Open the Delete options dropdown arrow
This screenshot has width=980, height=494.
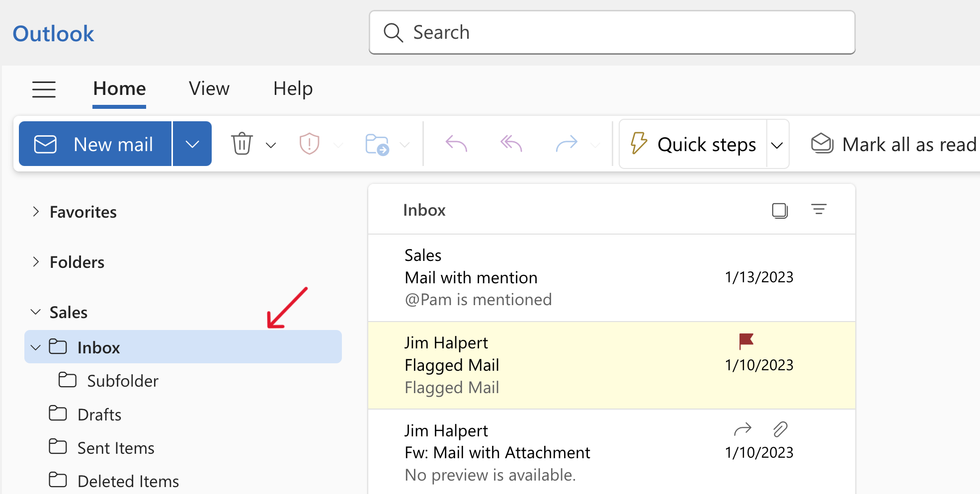(271, 145)
